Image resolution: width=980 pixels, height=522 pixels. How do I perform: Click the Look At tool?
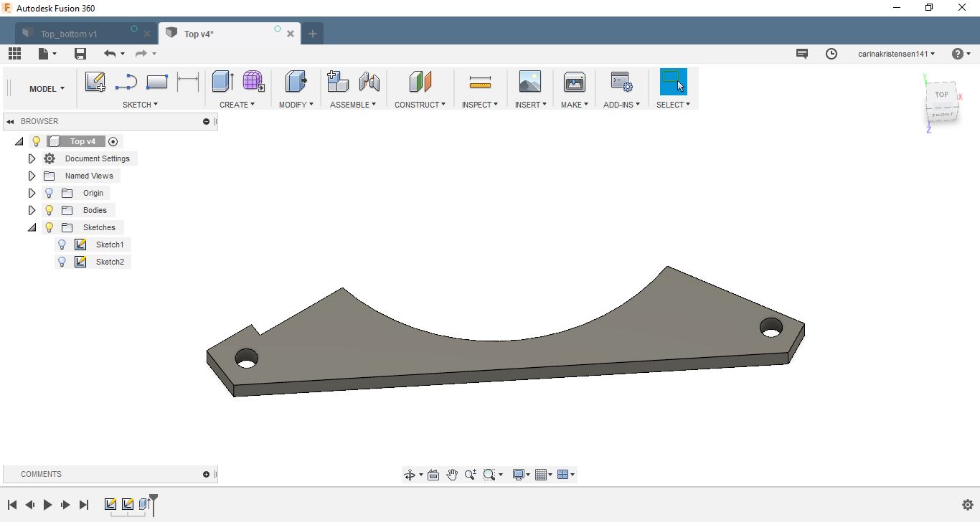click(x=433, y=475)
